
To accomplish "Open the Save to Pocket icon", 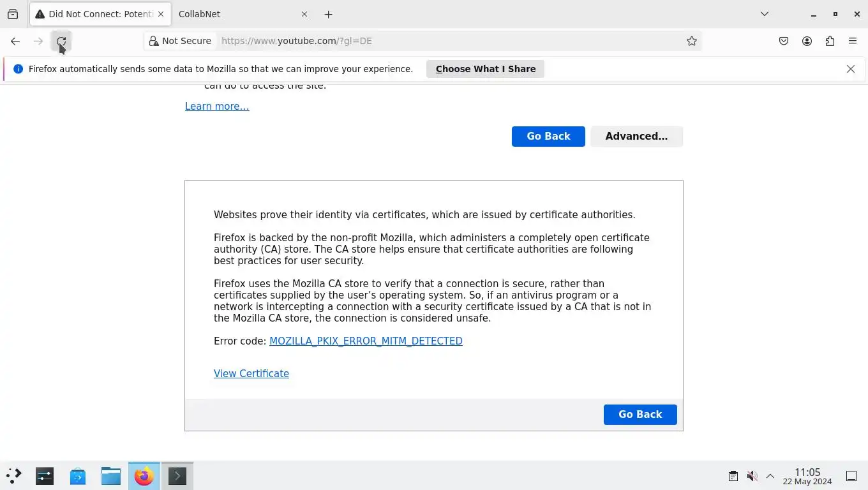I will coord(784,41).
